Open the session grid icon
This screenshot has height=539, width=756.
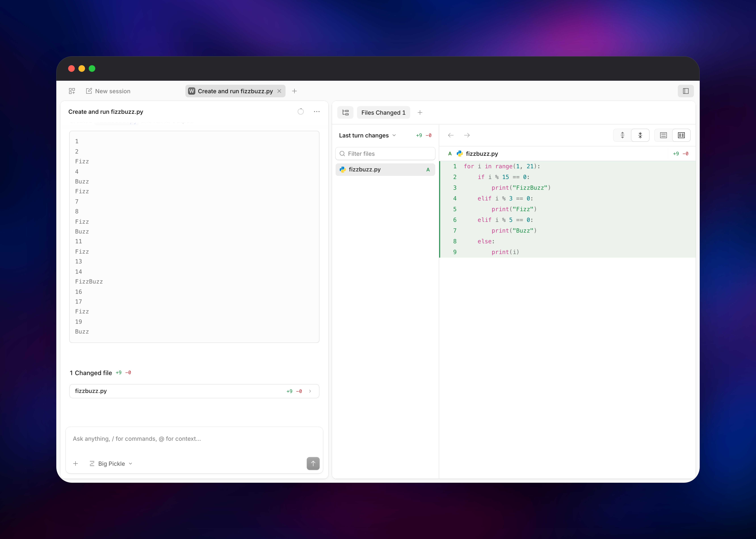coord(72,91)
